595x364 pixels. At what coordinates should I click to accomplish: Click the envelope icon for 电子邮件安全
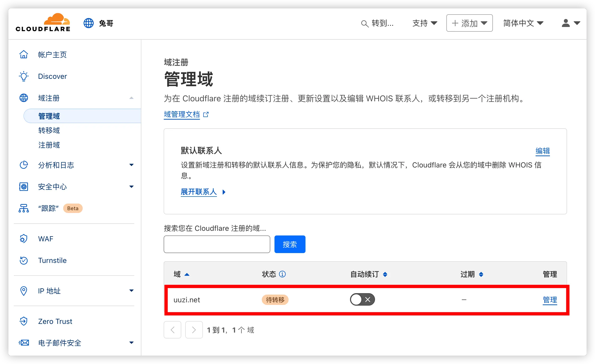click(x=24, y=343)
